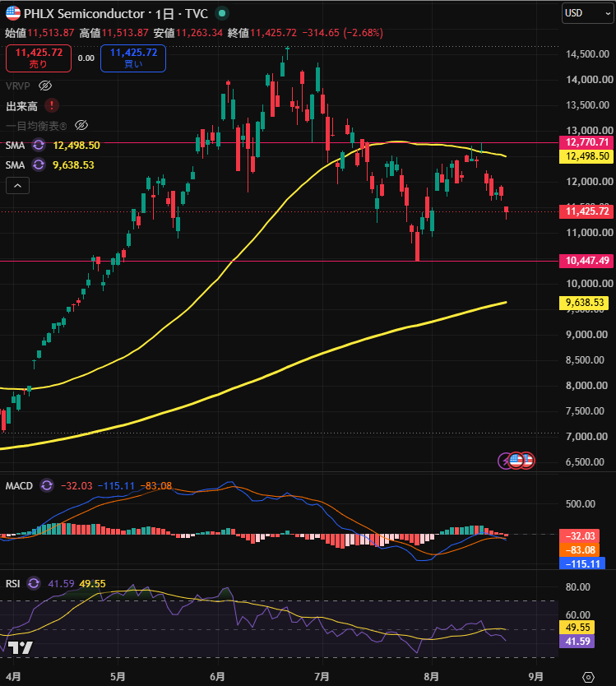Click the 4月 label on time axis
This screenshot has width=616, height=686.
[x=13, y=676]
